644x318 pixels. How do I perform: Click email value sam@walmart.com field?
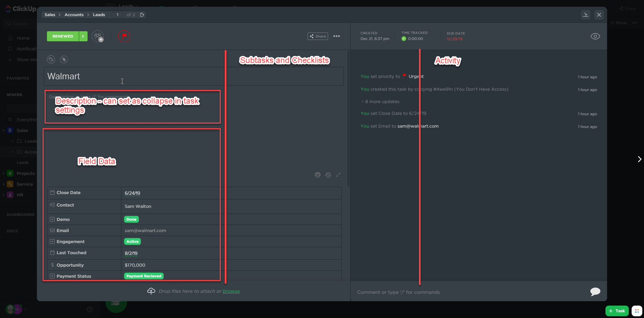(x=145, y=230)
